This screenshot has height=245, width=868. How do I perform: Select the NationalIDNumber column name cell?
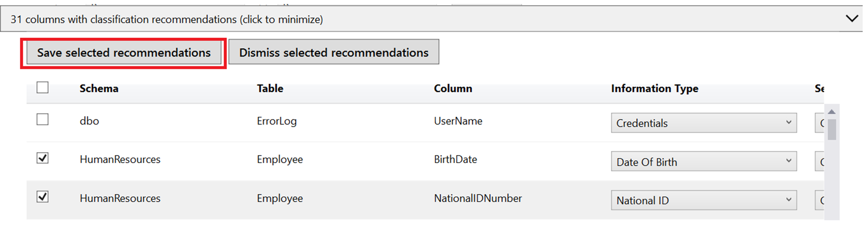[x=478, y=198]
